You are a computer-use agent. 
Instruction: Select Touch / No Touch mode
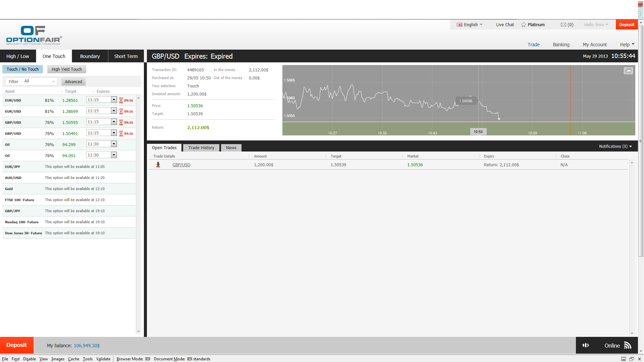[x=22, y=69]
